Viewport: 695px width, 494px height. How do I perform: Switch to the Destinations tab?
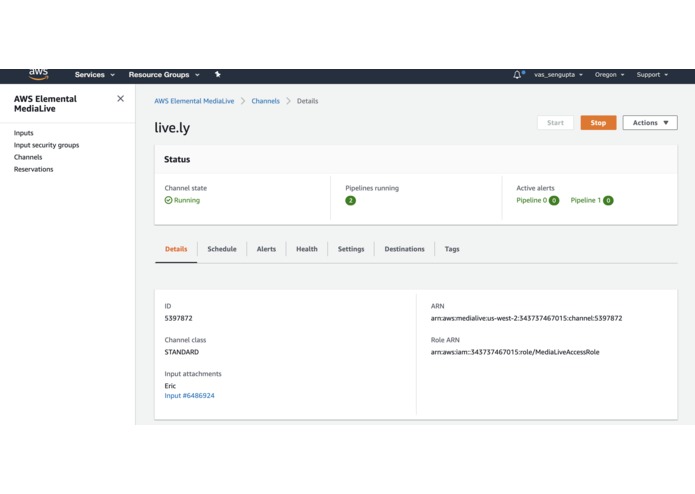click(x=404, y=249)
